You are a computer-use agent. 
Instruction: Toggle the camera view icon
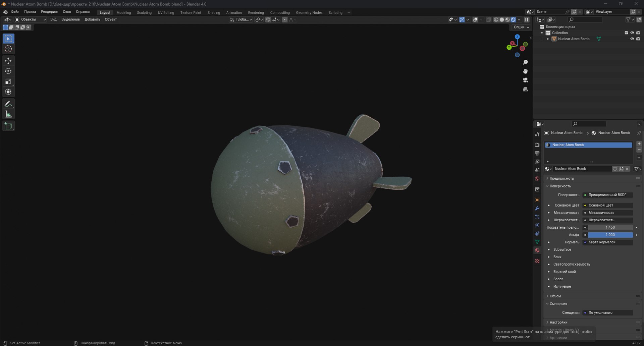[525, 80]
